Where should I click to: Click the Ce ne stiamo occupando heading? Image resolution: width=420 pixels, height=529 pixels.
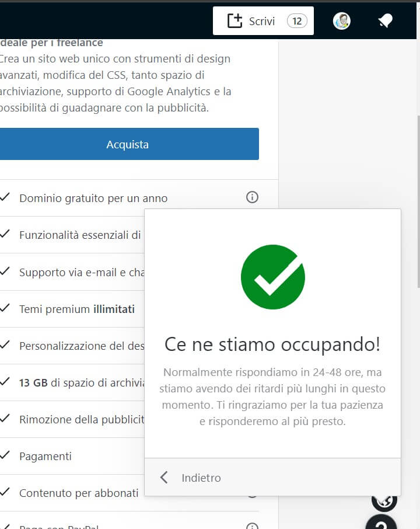click(x=272, y=344)
